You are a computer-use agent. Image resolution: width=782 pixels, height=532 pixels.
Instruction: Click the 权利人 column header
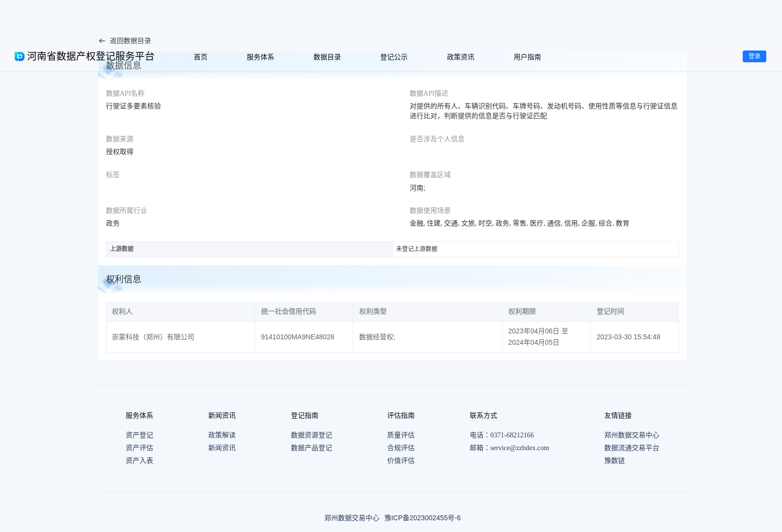(x=181, y=312)
